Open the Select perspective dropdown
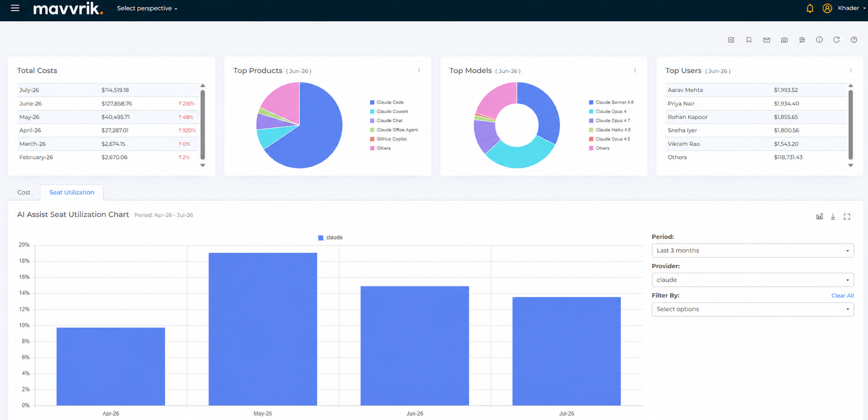The image size is (868, 420). (147, 8)
